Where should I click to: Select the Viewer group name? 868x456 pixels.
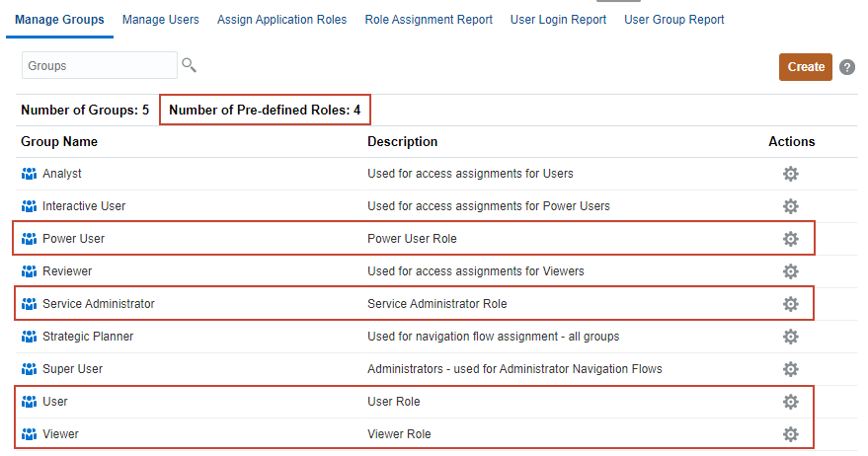(60, 434)
